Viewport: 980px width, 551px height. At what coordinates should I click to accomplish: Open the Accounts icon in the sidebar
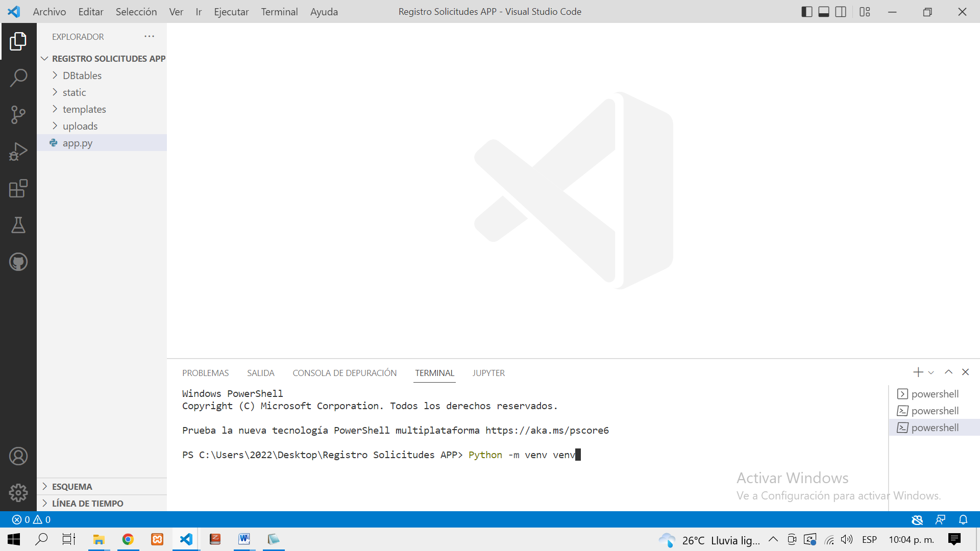(18, 456)
